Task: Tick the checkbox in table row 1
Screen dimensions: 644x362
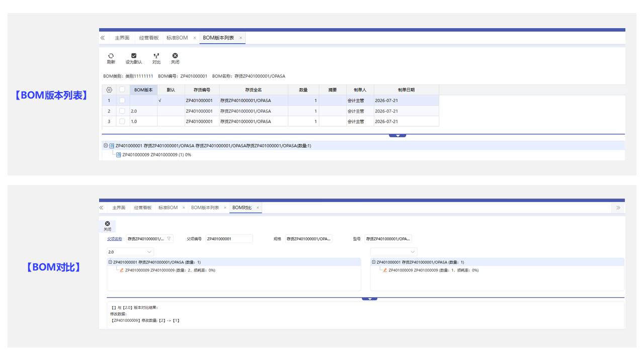Action: pyautogui.click(x=122, y=101)
